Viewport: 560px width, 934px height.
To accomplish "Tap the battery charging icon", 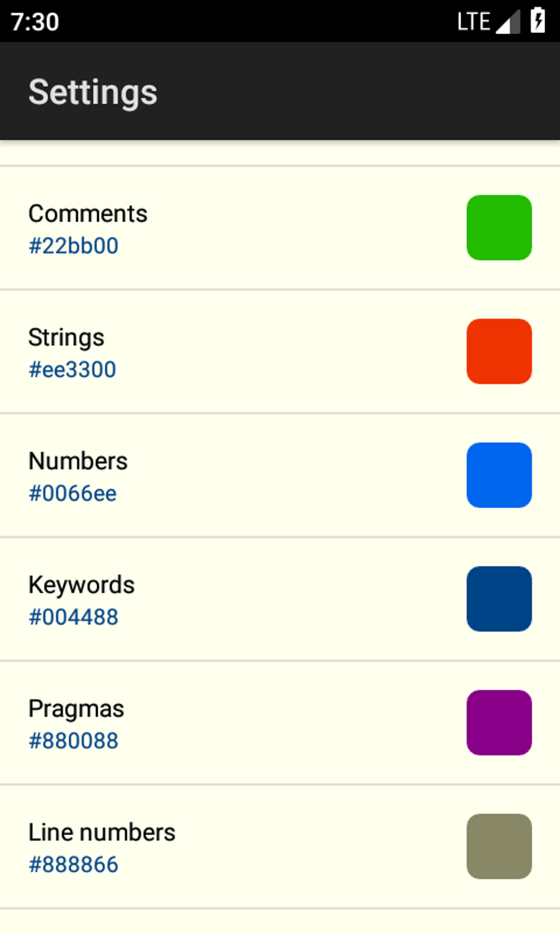I will [x=537, y=21].
